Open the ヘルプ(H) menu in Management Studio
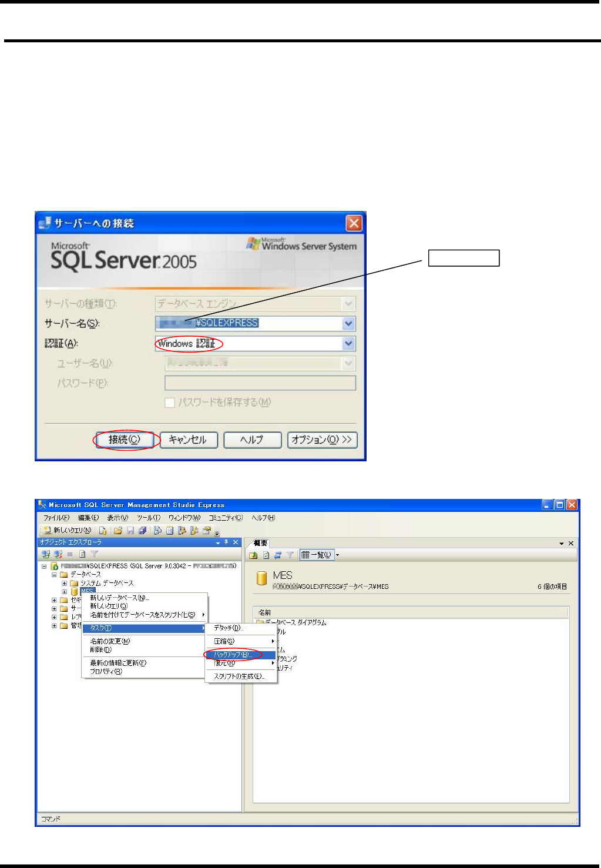 click(263, 518)
